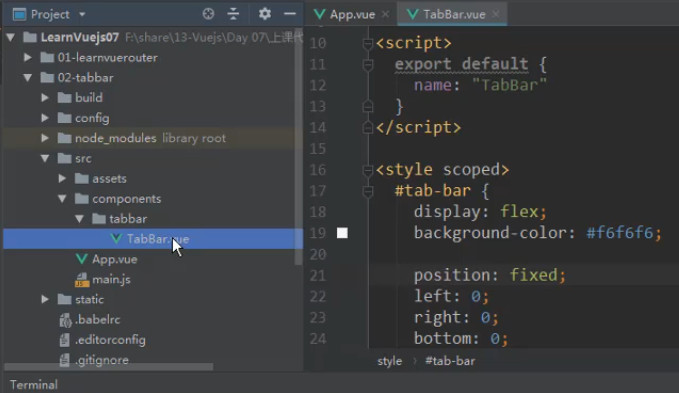Close the App.vue tab
The height and width of the screenshot is (393, 679).
[x=385, y=14]
